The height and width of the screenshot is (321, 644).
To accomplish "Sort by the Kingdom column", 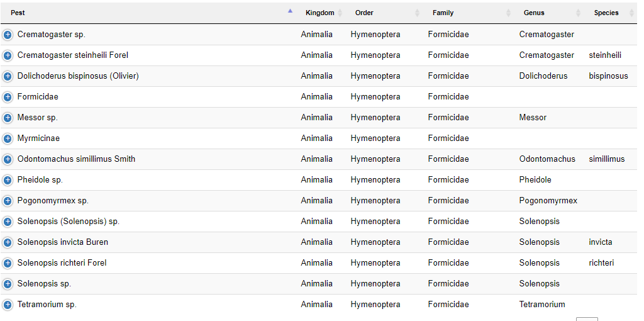I will 320,13.
